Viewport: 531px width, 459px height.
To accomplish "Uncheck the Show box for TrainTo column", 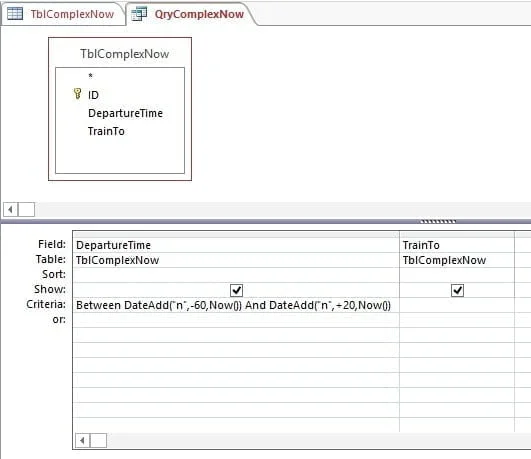I will point(458,290).
